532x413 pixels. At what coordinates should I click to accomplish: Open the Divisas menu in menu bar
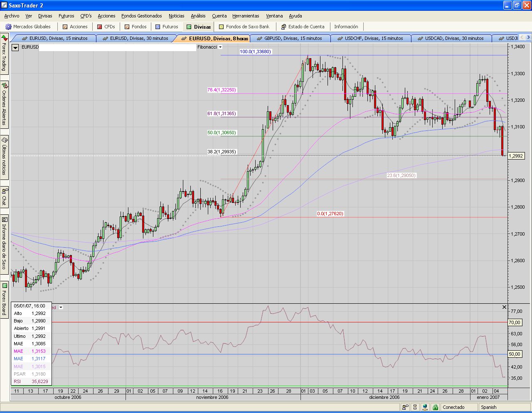[x=45, y=16]
